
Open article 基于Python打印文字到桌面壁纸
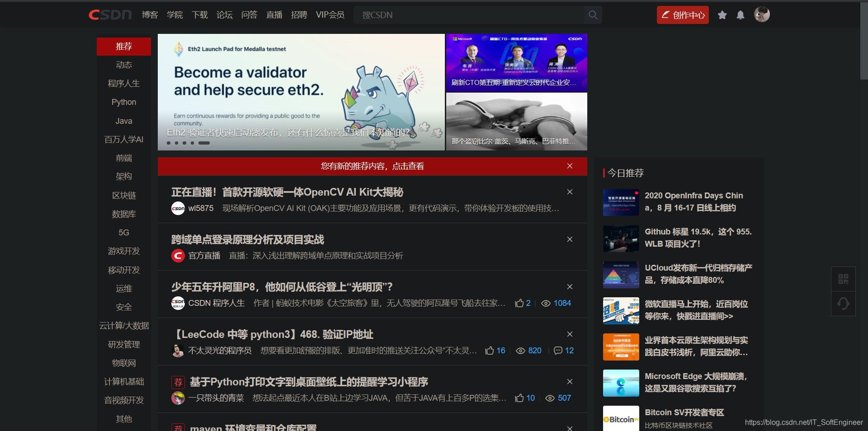309,382
